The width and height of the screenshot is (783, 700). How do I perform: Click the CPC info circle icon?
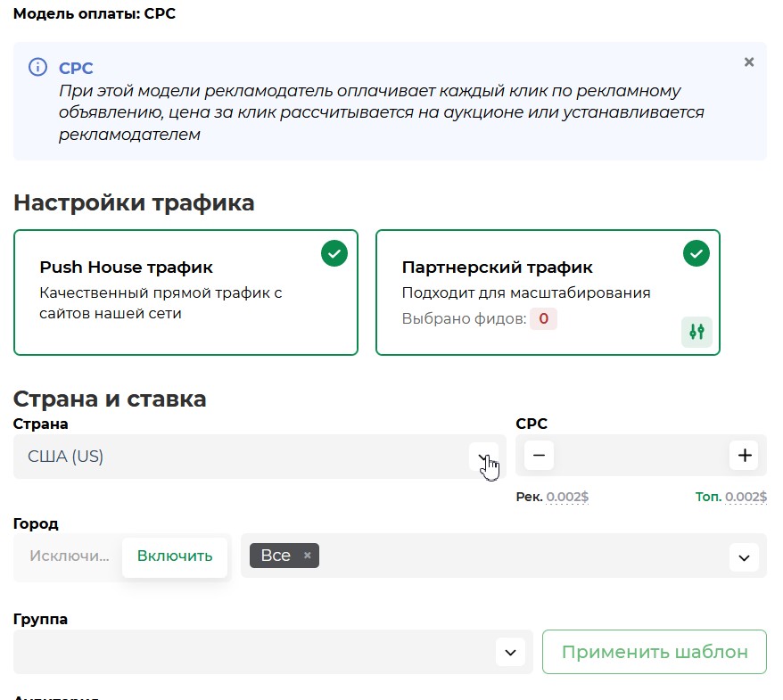[37, 68]
